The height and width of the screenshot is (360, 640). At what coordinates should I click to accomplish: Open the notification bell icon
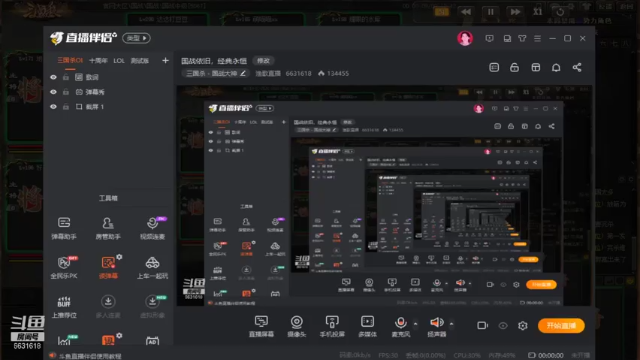tap(556, 67)
